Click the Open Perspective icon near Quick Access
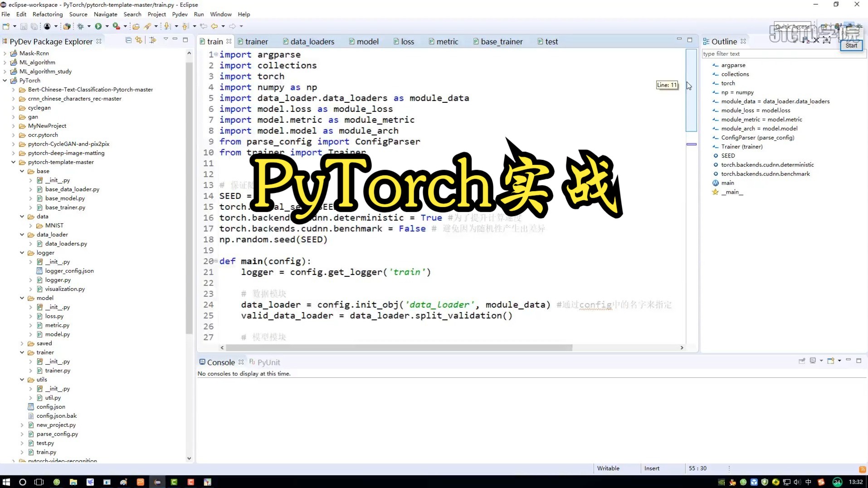 click(824, 26)
